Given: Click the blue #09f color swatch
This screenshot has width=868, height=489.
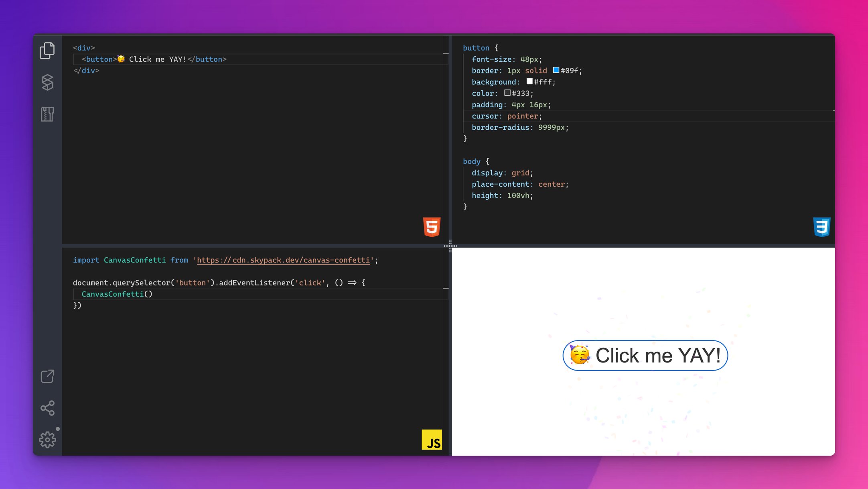Looking at the screenshot, I should [556, 70].
